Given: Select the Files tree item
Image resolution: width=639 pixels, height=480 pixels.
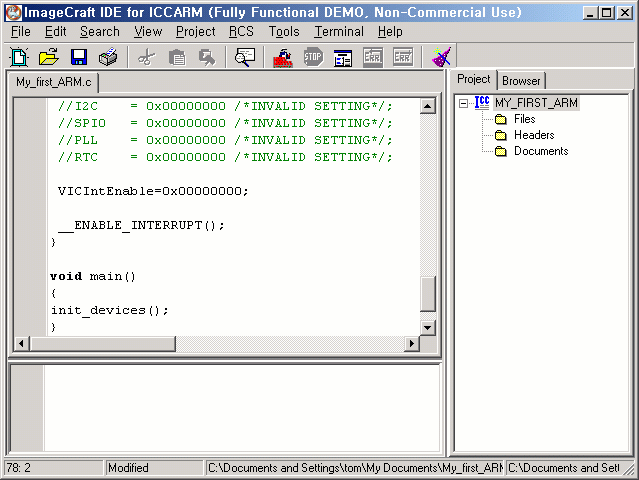Looking at the screenshot, I should pos(524,119).
